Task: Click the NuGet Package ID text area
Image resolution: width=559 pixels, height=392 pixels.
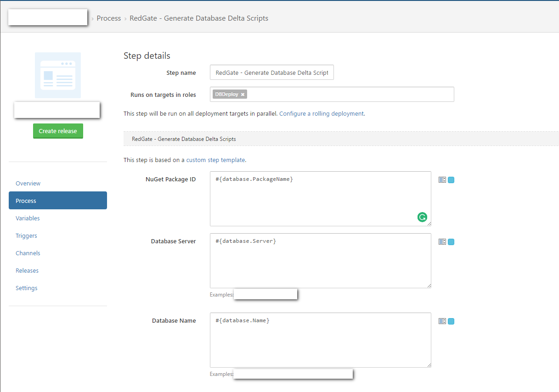Action: pyautogui.click(x=321, y=199)
